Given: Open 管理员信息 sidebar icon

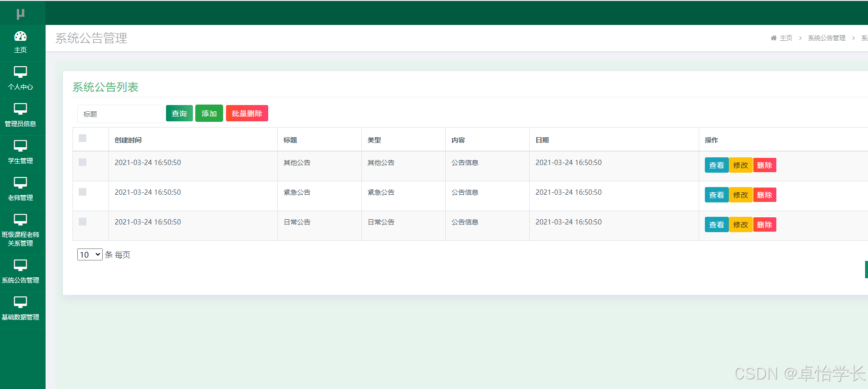Looking at the screenshot, I should click(x=20, y=109).
